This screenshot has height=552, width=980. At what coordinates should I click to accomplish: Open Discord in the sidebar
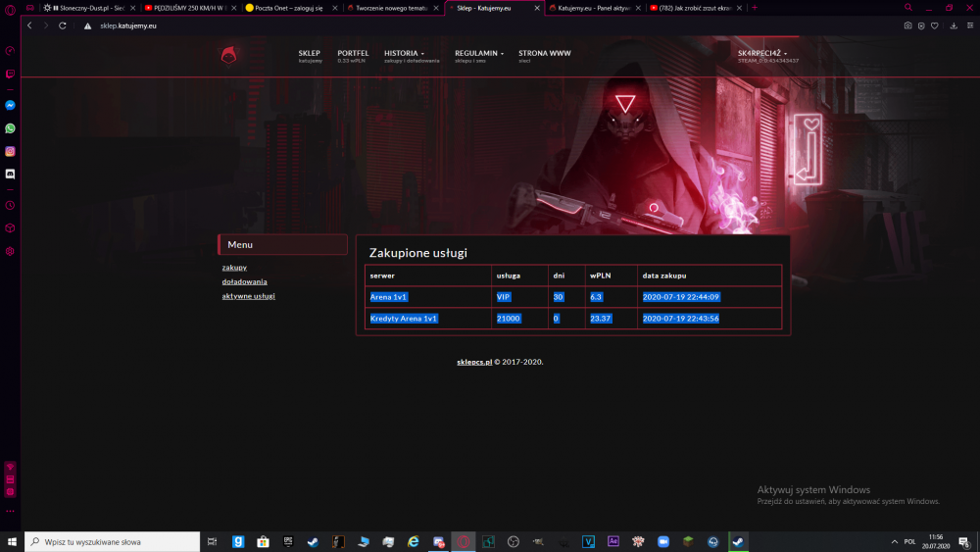tap(10, 174)
